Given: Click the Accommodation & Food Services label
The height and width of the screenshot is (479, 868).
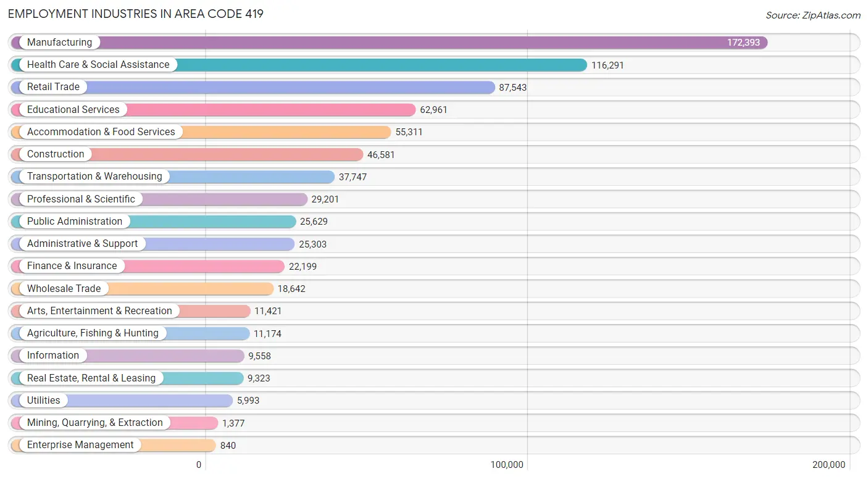Looking at the screenshot, I should (101, 131).
